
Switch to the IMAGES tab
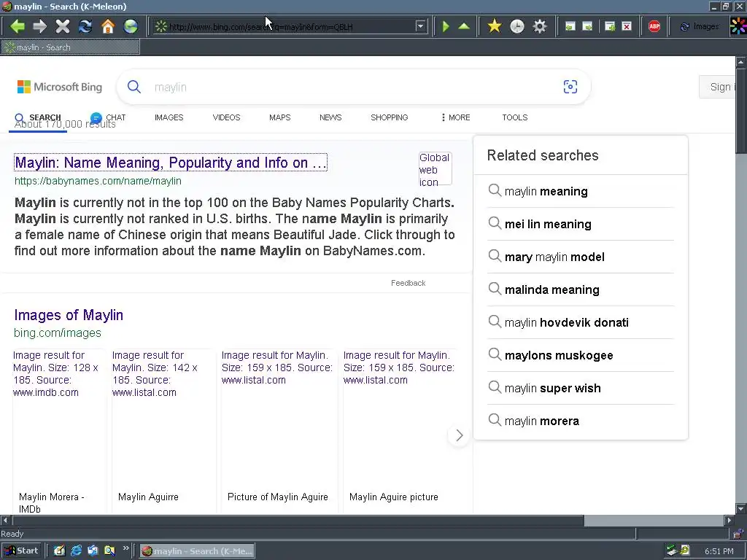pos(169,117)
